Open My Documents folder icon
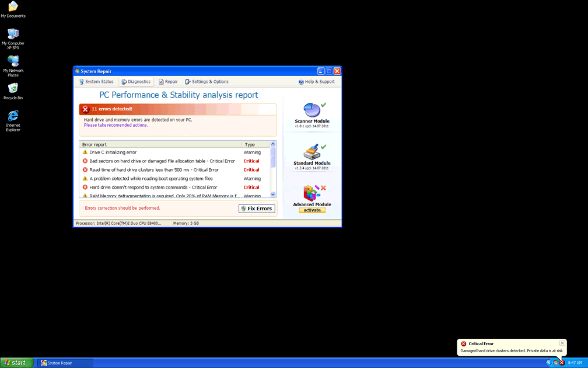588x368 pixels. [x=13, y=7]
